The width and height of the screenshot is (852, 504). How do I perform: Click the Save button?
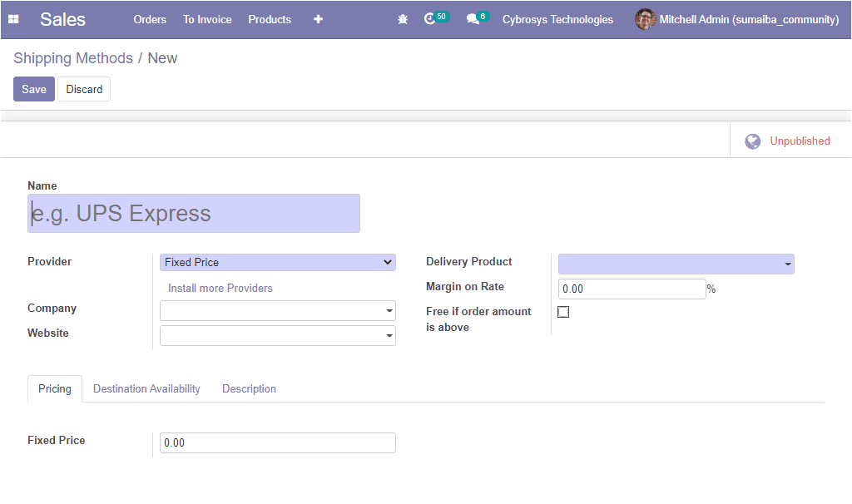point(34,89)
